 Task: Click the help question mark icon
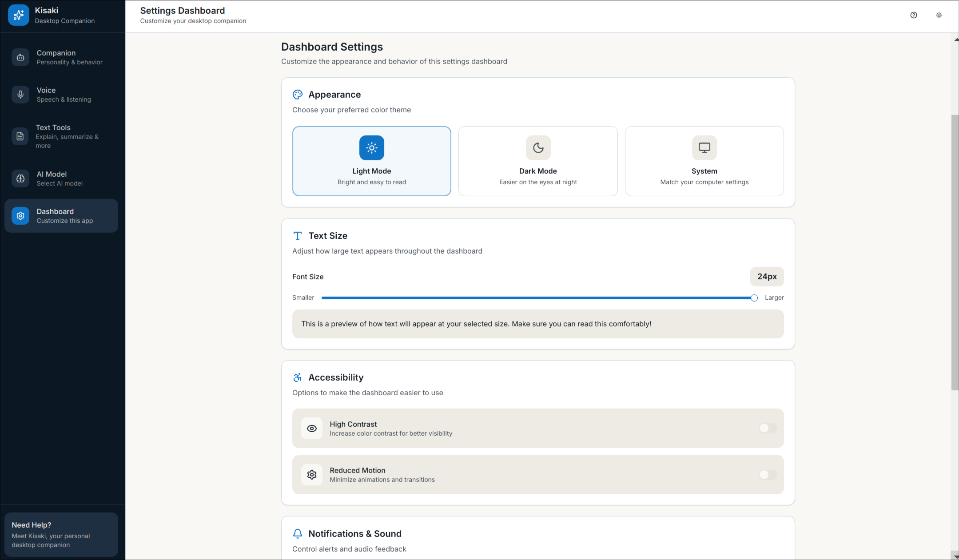click(913, 15)
